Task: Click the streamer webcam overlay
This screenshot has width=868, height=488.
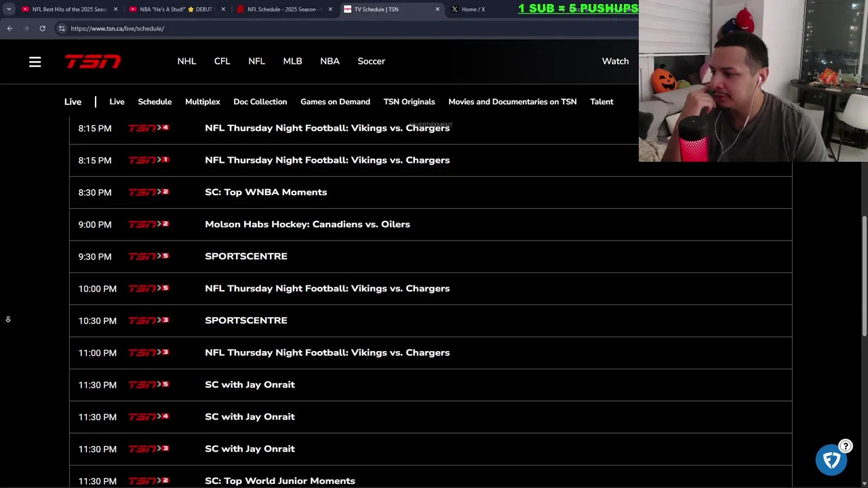Action: pyautogui.click(x=753, y=81)
